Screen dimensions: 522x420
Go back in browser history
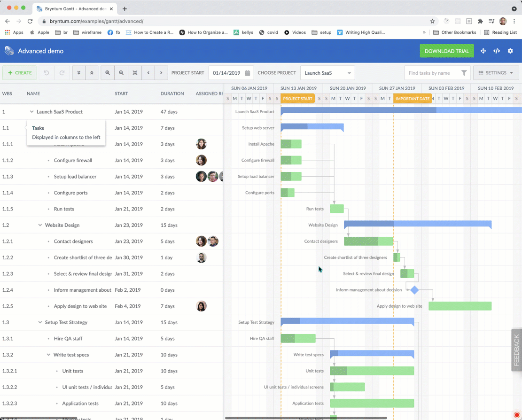[x=8, y=21]
